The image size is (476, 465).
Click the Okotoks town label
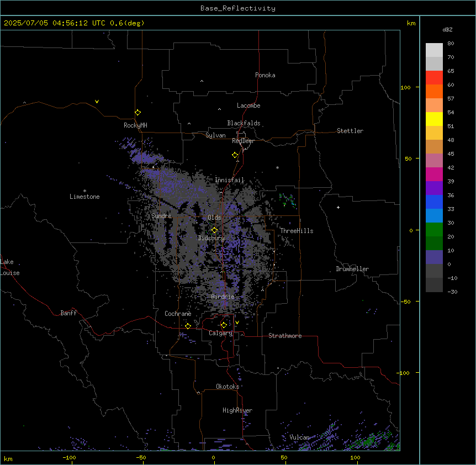click(x=228, y=387)
